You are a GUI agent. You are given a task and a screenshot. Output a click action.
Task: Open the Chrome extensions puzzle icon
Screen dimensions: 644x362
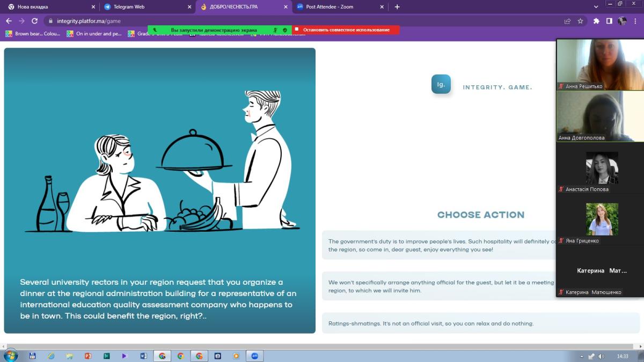(596, 21)
